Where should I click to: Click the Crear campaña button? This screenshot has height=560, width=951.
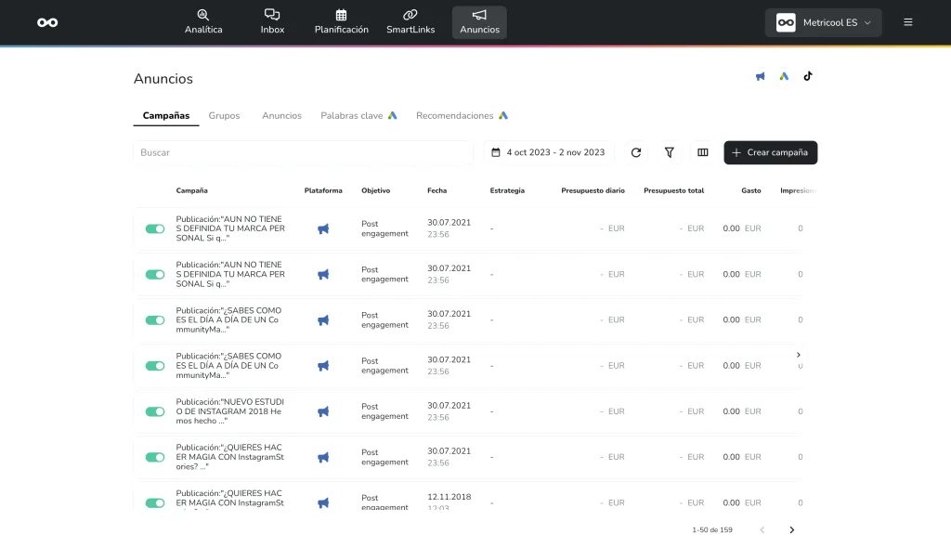[770, 152]
